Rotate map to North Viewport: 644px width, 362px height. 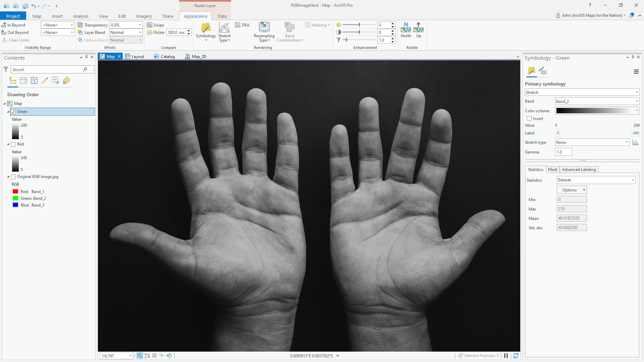click(x=406, y=30)
